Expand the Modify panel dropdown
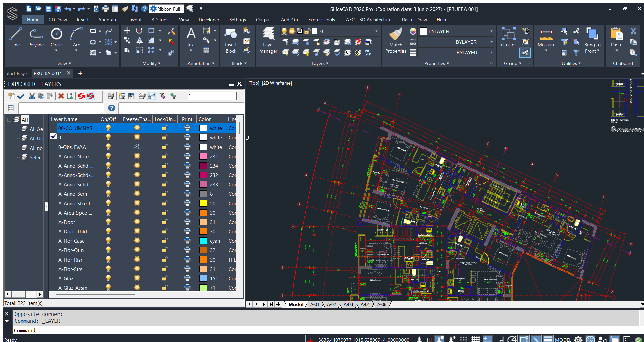Image resolution: width=644 pixels, height=342 pixels. [x=151, y=63]
